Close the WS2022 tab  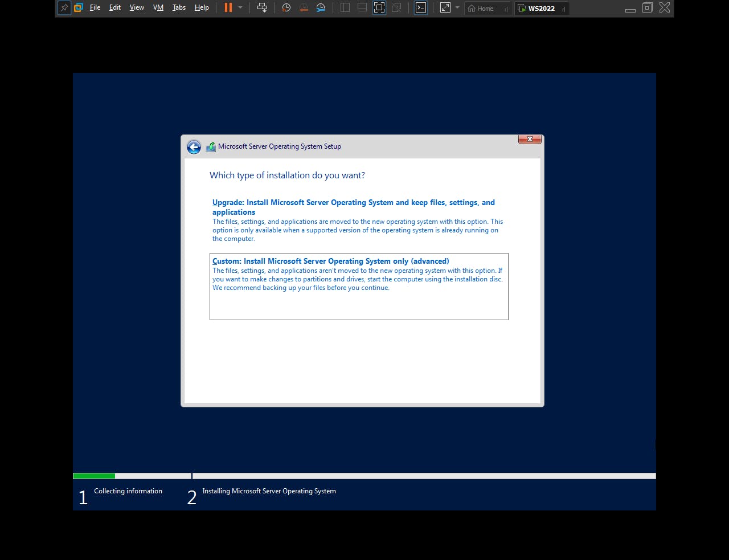[x=563, y=9]
